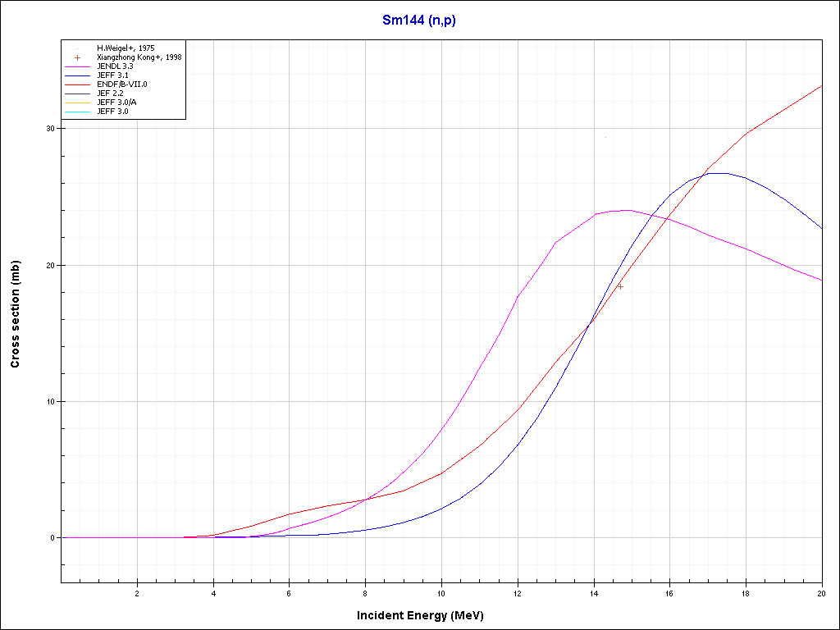Select the Xiangzhong Kong+, 1998 legend label
The width and height of the screenshot is (840, 630).
coord(139,57)
